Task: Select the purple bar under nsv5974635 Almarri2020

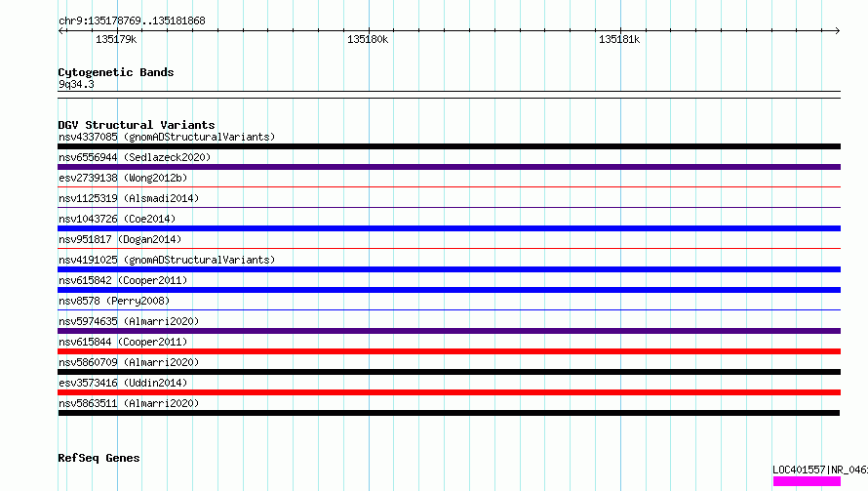Action: [449, 331]
